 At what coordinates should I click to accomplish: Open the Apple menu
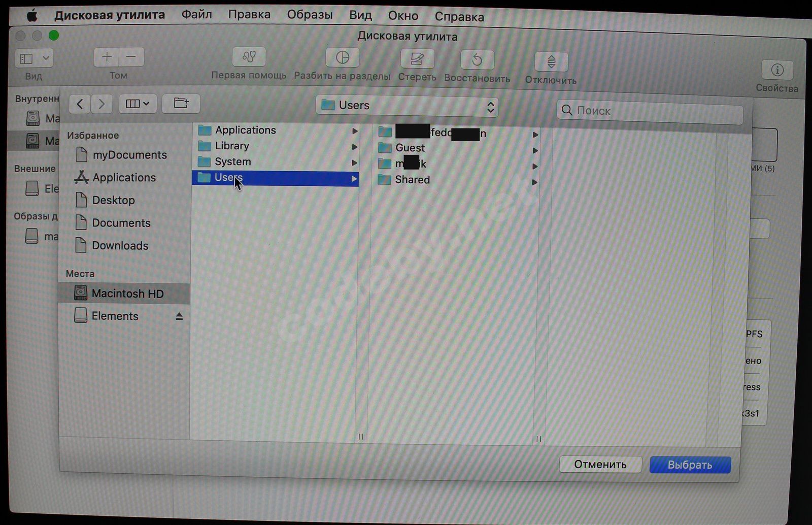pyautogui.click(x=32, y=15)
